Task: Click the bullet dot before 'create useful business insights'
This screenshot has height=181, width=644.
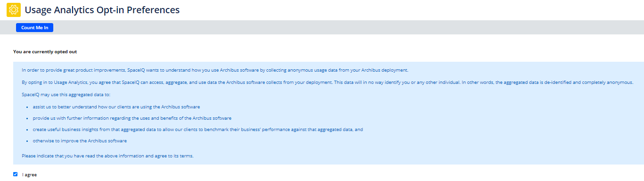Action: (x=28, y=130)
